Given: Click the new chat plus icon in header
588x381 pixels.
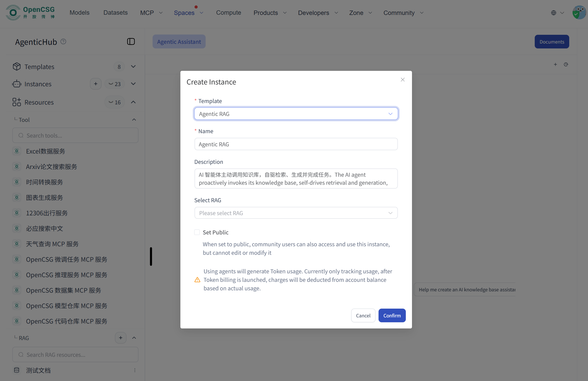Looking at the screenshot, I should pos(555,64).
